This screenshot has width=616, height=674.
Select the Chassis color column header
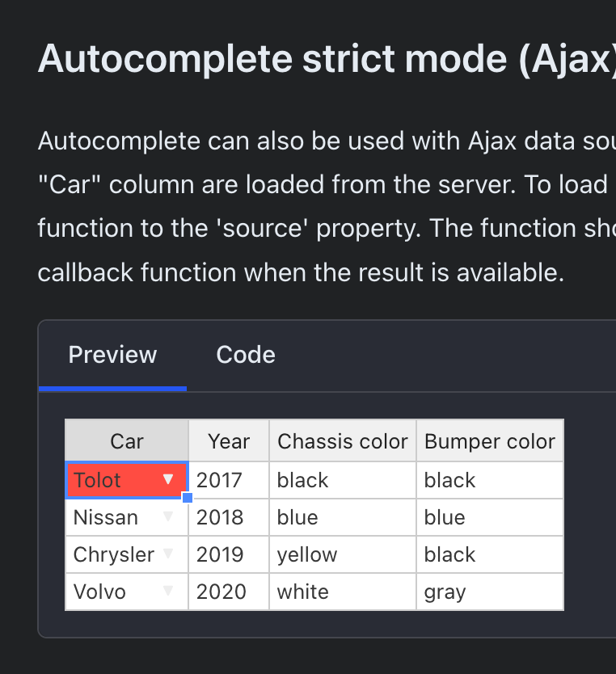pyautogui.click(x=342, y=441)
